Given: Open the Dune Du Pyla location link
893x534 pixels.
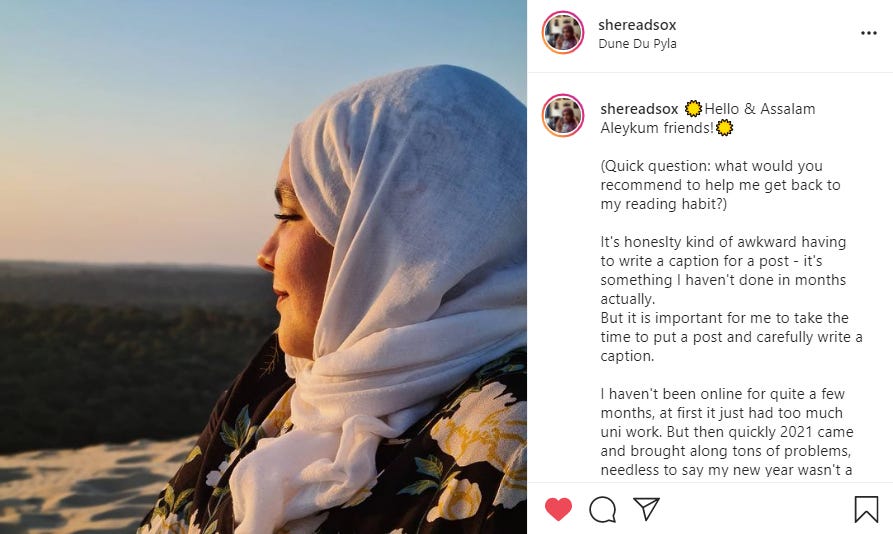Looking at the screenshot, I should [x=637, y=44].
